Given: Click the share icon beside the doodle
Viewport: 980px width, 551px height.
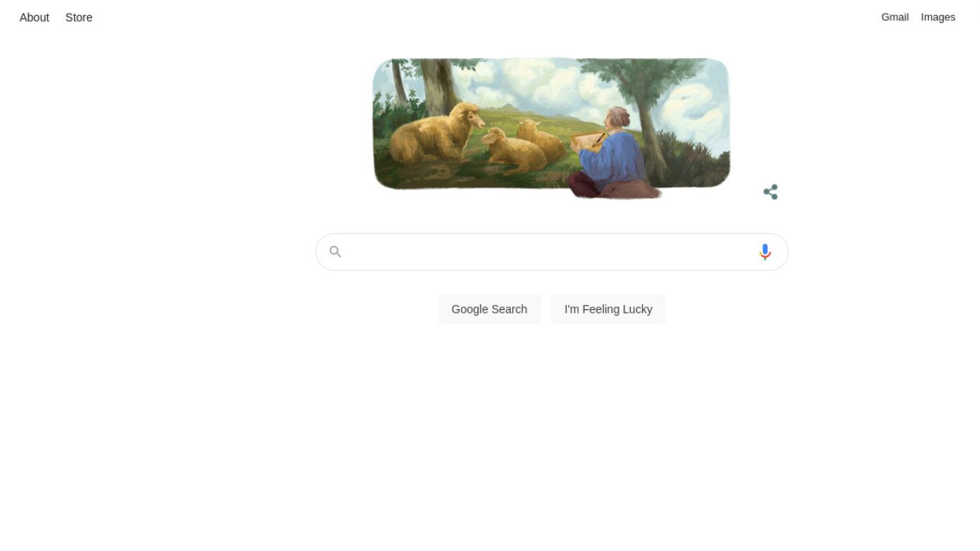Looking at the screenshot, I should pyautogui.click(x=771, y=192).
